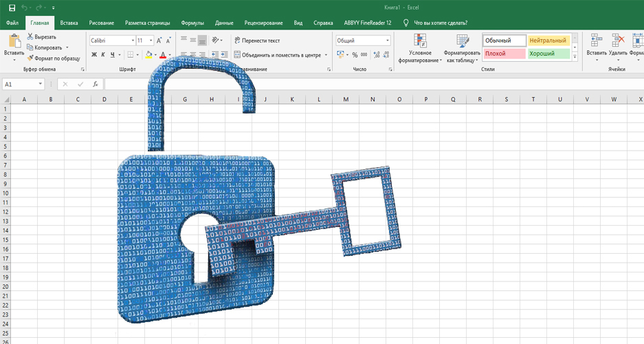This screenshot has height=344, width=644.
Task: Toggle middle vertical alignment
Action: click(x=193, y=40)
